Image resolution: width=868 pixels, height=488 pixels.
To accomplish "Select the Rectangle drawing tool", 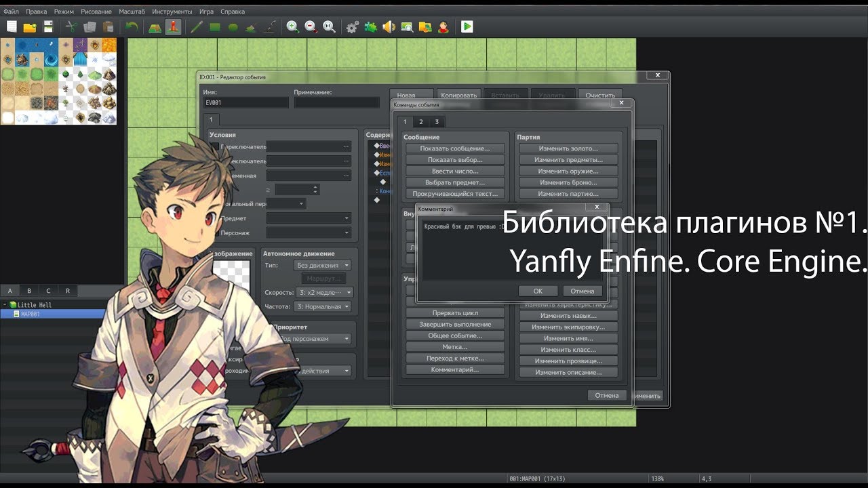I will (215, 27).
